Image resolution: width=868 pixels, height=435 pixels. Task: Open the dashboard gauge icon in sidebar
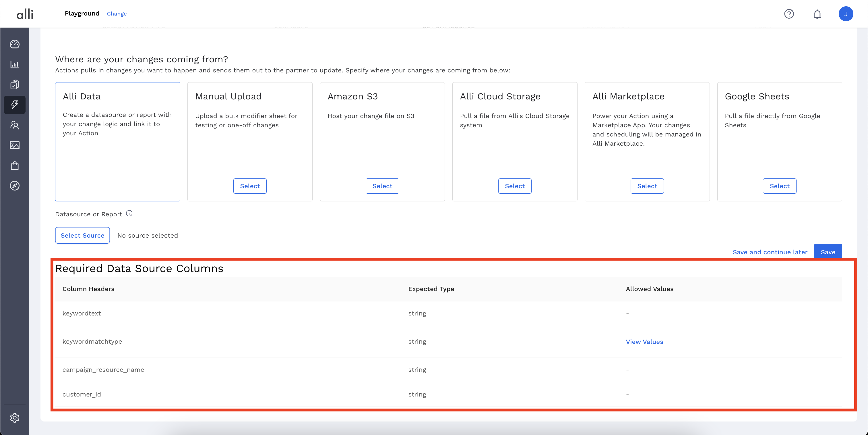(x=14, y=44)
